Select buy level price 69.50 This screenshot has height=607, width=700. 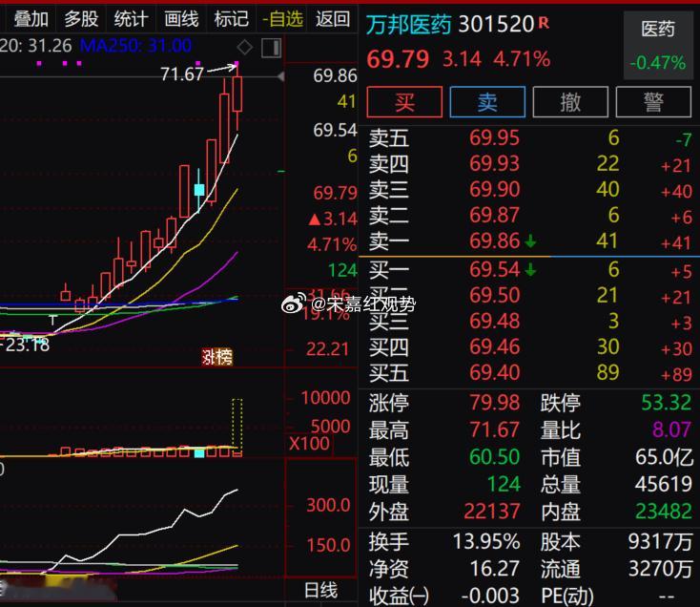click(x=494, y=295)
